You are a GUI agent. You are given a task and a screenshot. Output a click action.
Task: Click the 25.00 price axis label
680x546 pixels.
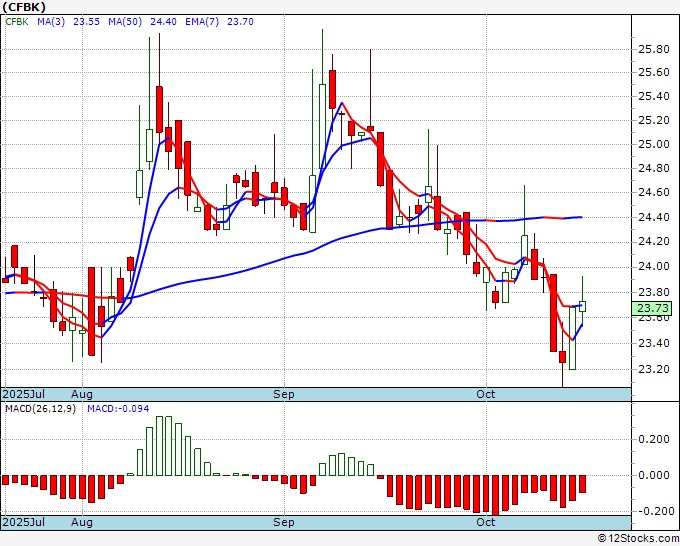click(654, 144)
